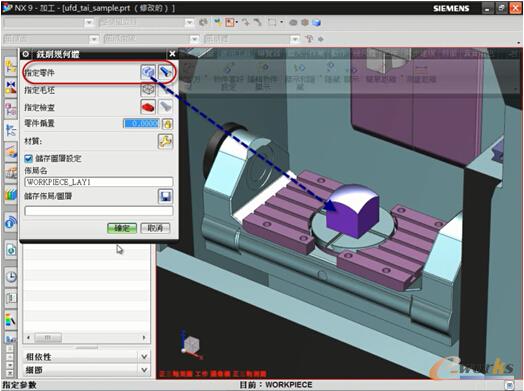
Task: Click the 佈局名 WORKPIECE_LAY1 text field
Action: click(x=99, y=182)
